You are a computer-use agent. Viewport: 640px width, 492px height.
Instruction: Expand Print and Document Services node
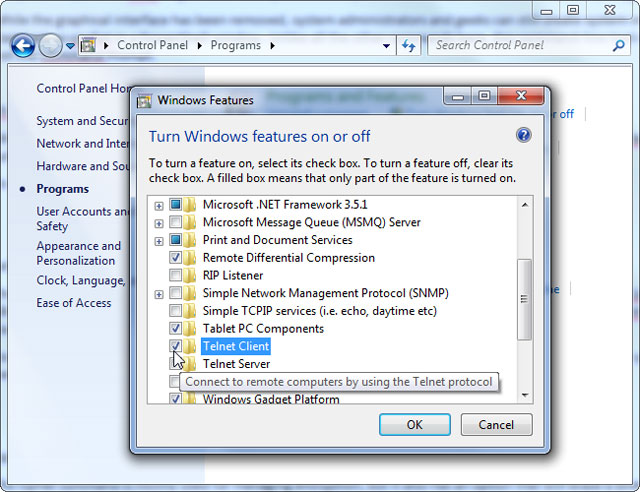pos(159,241)
